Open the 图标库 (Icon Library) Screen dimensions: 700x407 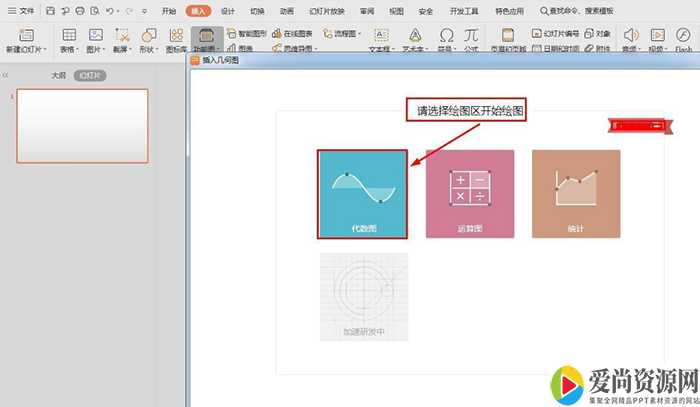(x=175, y=35)
